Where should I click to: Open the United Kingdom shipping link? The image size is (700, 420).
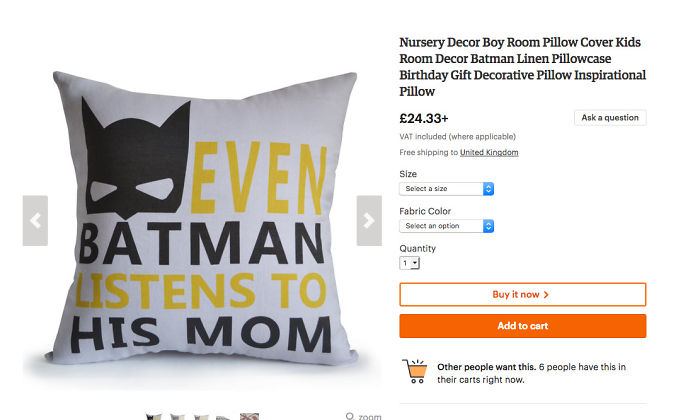coord(489,152)
